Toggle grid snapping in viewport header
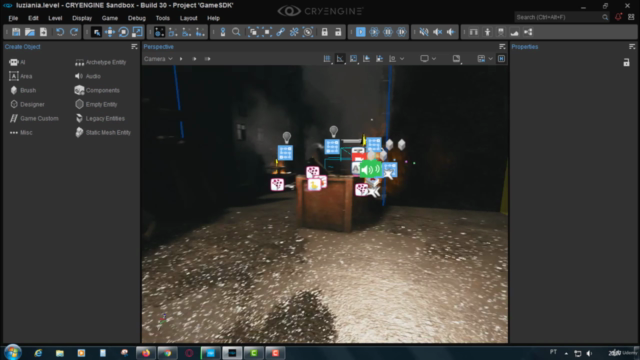This screenshot has width=640, height=360. pos(327,59)
